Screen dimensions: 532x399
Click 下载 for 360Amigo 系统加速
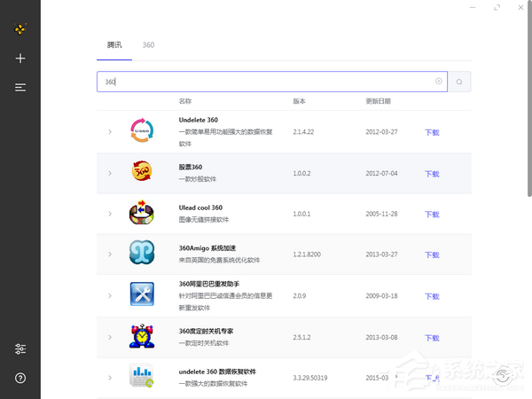tap(432, 254)
